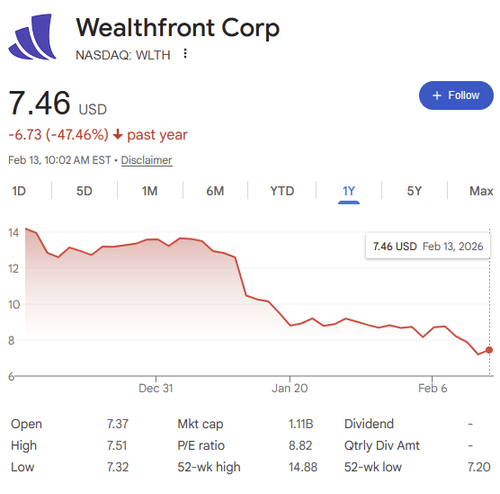Switch to the 6M chart range
This screenshot has width=500, height=494.
tap(215, 191)
